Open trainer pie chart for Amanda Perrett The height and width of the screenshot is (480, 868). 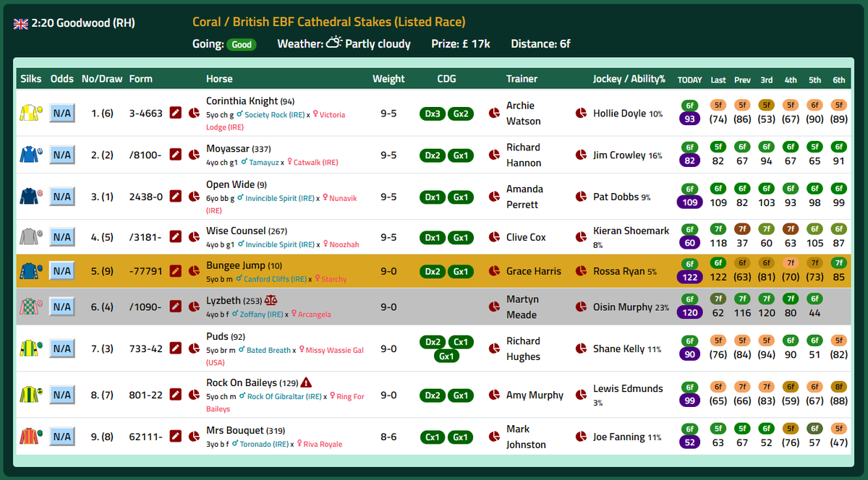[495, 197]
